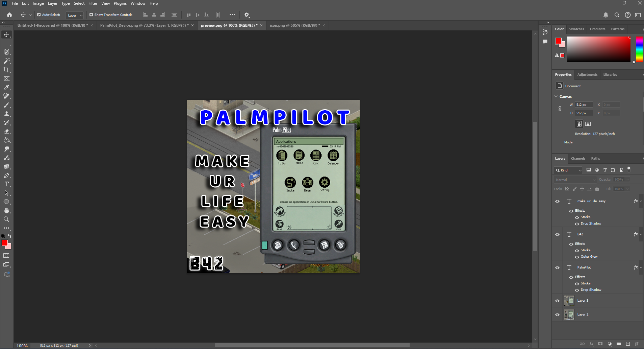Screen dimensions: 644x349
Task: Select the Move tool in the toolbar
Action: [6, 34]
